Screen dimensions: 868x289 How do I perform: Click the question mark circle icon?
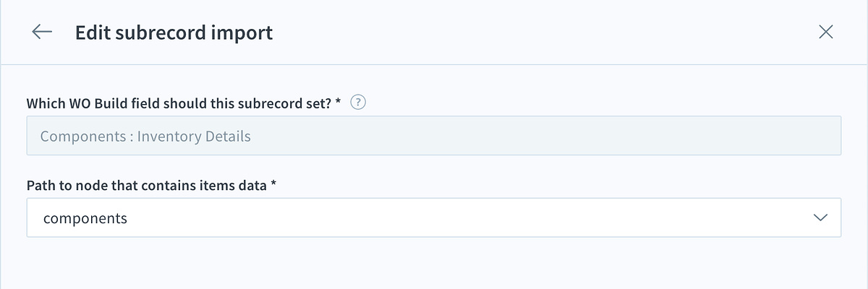tap(357, 103)
